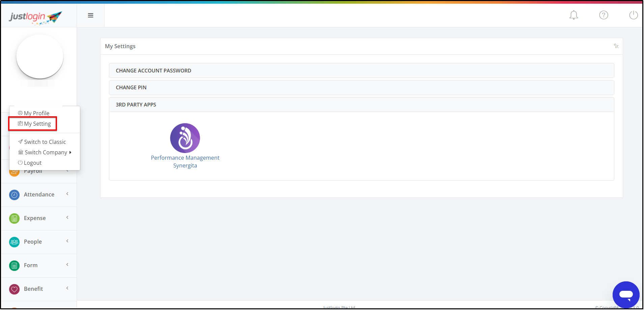Expand the Benefit chevron
Image resolution: width=644 pixels, height=310 pixels.
coord(67,288)
